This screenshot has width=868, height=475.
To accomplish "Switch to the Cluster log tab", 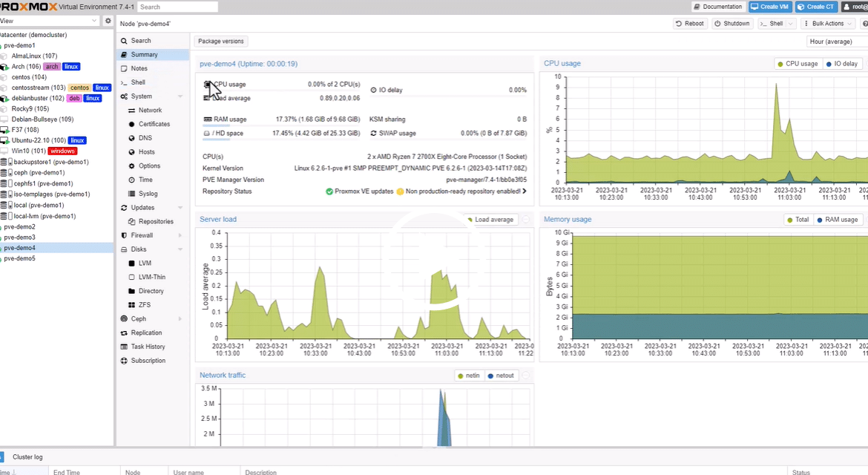I will (27, 456).
